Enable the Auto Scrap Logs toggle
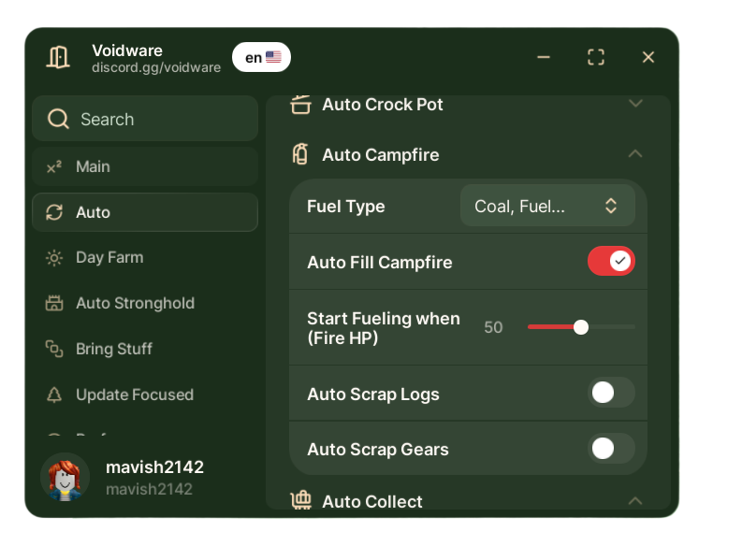Screen dimensions: 742x560 click(x=611, y=394)
